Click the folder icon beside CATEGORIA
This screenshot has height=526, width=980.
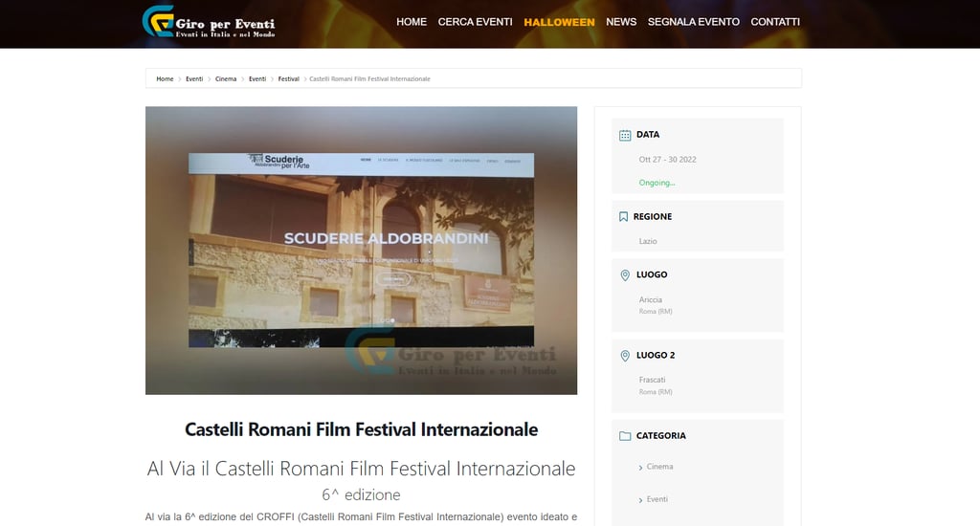pyautogui.click(x=625, y=436)
